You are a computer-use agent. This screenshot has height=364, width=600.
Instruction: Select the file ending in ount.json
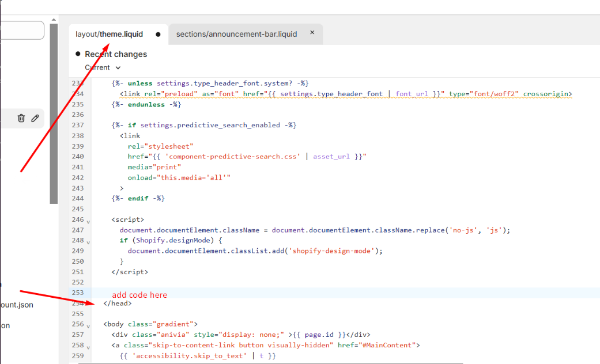click(x=17, y=305)
